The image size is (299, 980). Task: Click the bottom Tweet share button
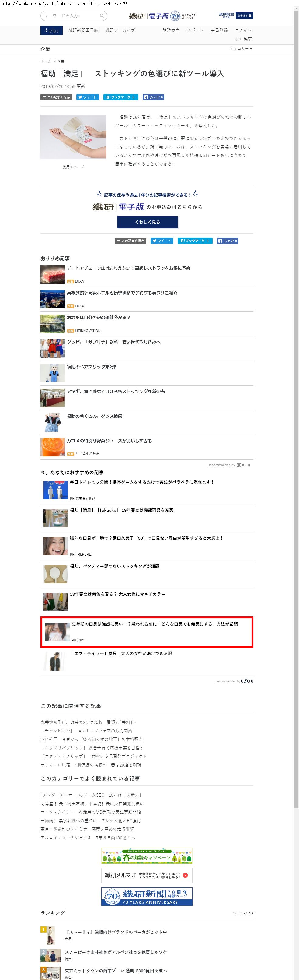click(162, 241)
